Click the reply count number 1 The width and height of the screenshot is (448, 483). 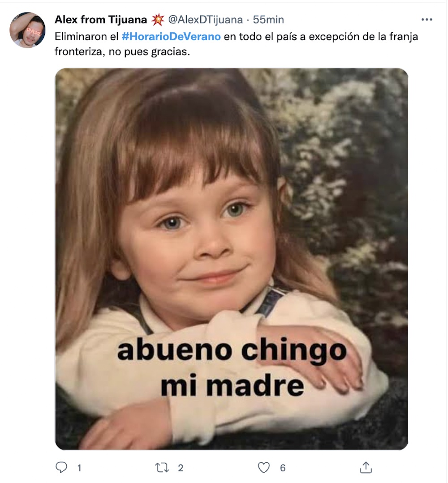(79, 468)
